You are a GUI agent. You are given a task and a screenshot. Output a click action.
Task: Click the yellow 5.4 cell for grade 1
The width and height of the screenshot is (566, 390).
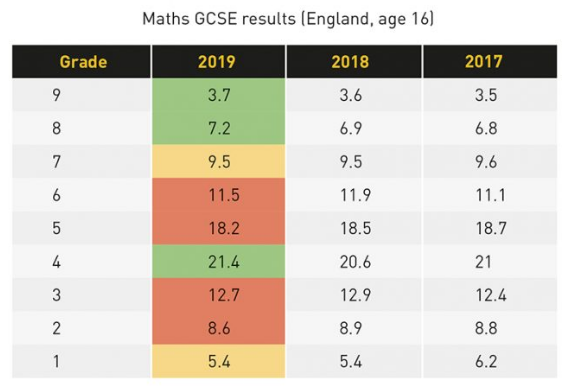(218, 361)
